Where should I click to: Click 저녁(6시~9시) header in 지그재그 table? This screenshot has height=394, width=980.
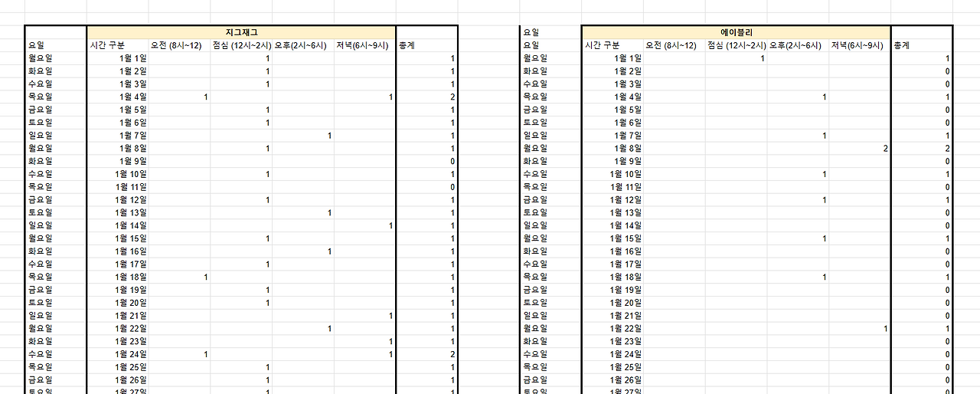(362, 45)
